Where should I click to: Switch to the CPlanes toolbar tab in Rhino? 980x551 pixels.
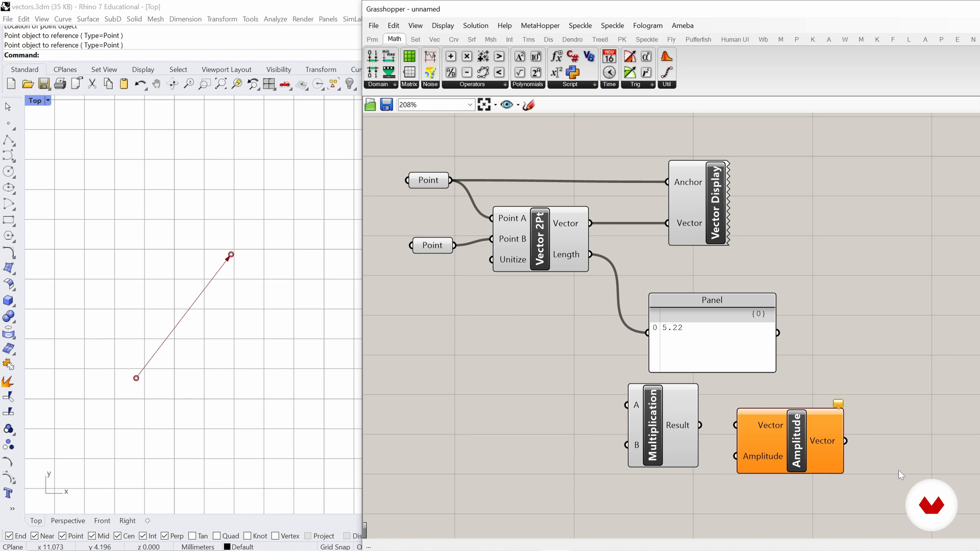(65, 70)
